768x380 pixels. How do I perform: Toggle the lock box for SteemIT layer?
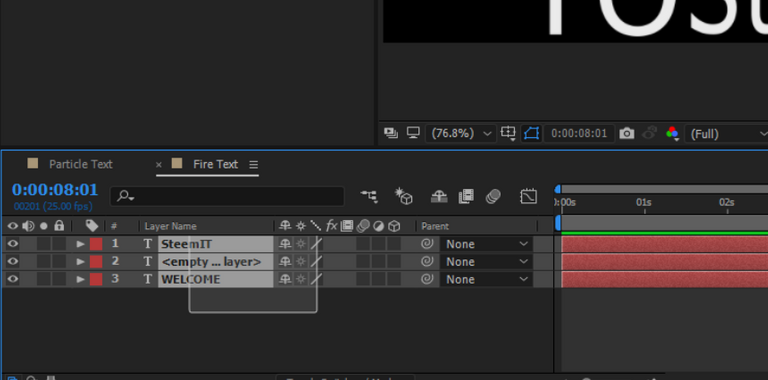[59, 244]
